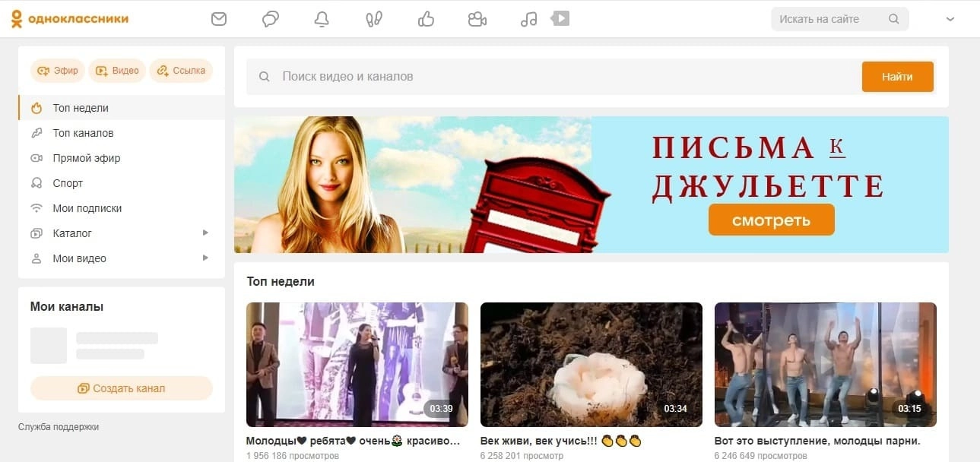The height and width of the screenshot is (462, 980).
Task: Click the 'Ссылка' add link button
Action: point(181,71)
